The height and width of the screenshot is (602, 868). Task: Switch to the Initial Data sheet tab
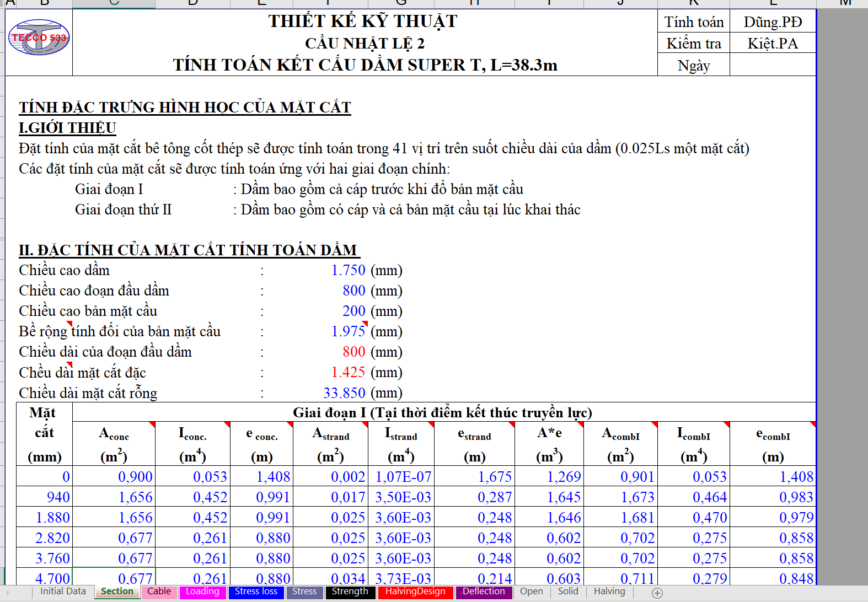63,592
